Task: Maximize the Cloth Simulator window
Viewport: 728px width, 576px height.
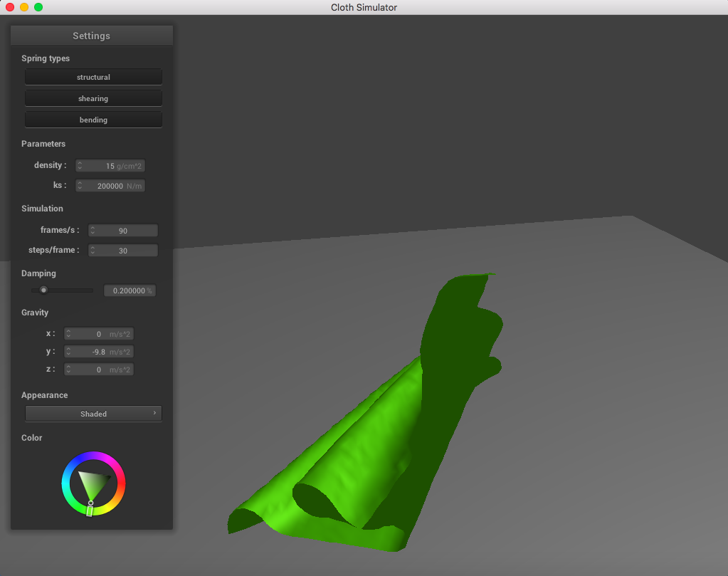Action: click(x=38, y=7)
